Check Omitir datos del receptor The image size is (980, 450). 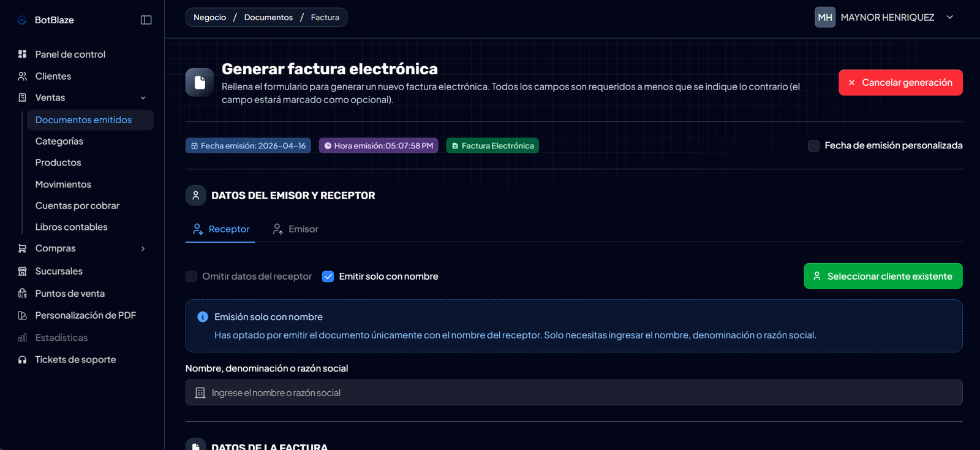191,276
